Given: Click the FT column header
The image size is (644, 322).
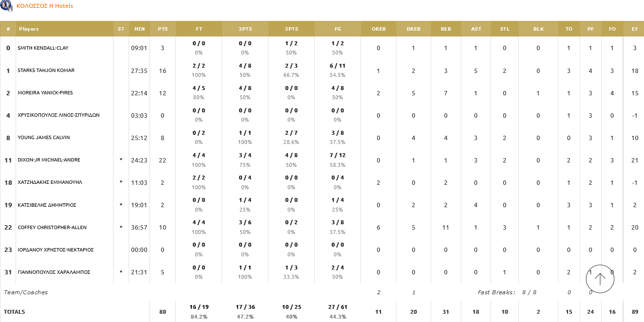Looking at the screenshot, I should click(x=199, y=29).
